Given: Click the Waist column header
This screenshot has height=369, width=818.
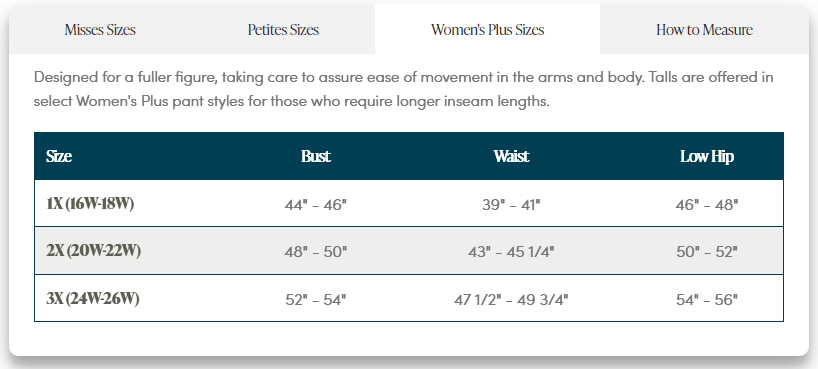Looking at the screenshot, I should (511, 156).
